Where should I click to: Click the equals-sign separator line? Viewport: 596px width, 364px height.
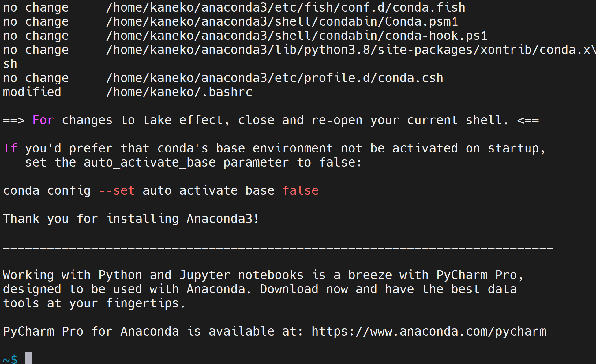point(278,247)
